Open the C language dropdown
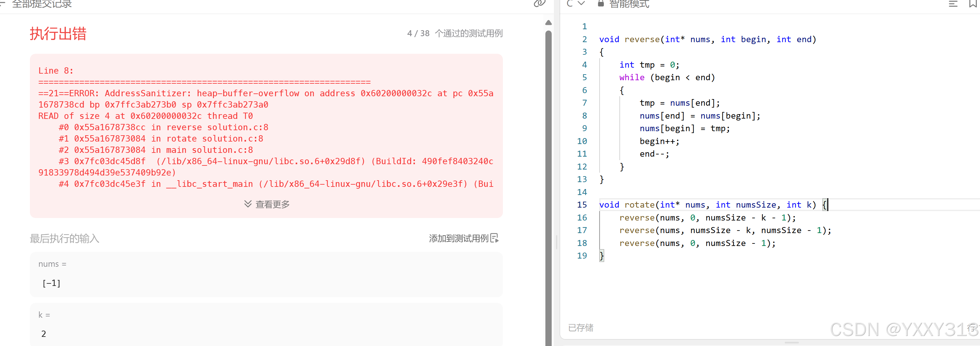The width and height of the screenshot is (980, 346). tap(575, 3)
